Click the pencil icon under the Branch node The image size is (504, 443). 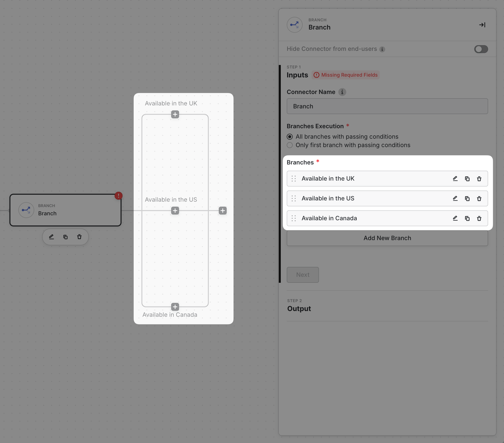click(x=51, y=237)
